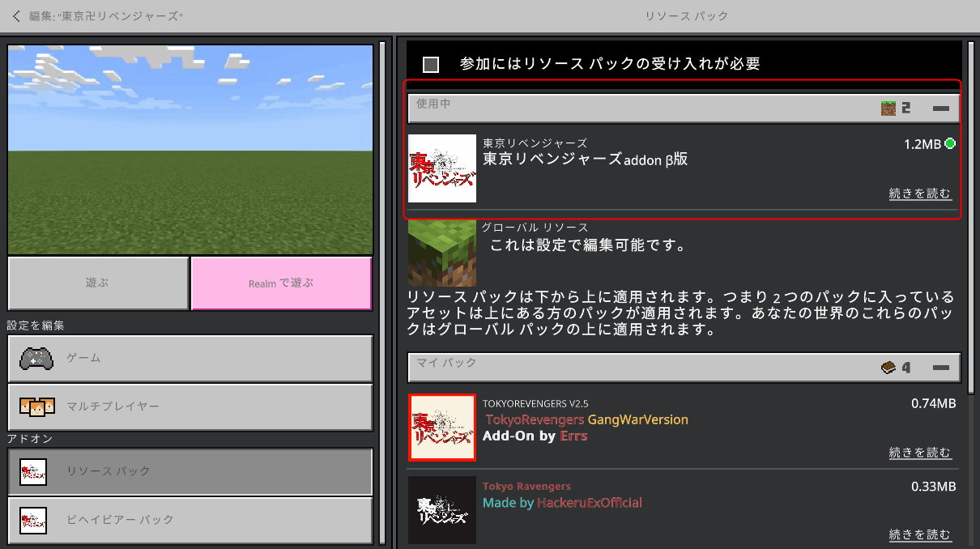Click the Made by HackeruExOfficial text
The width and height of the screenshot is (980, 549).
[562, 503]
